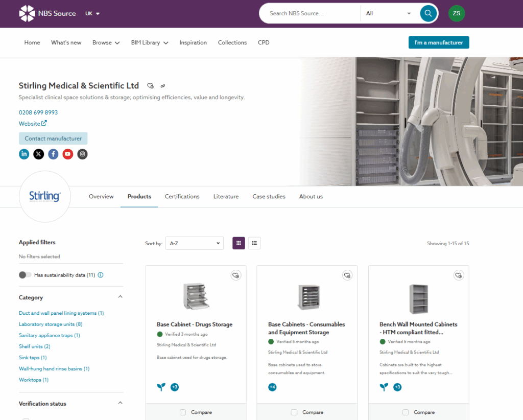Collapse the Verification status section
This screenshot has width=523, height=420.
pos(121,403)
